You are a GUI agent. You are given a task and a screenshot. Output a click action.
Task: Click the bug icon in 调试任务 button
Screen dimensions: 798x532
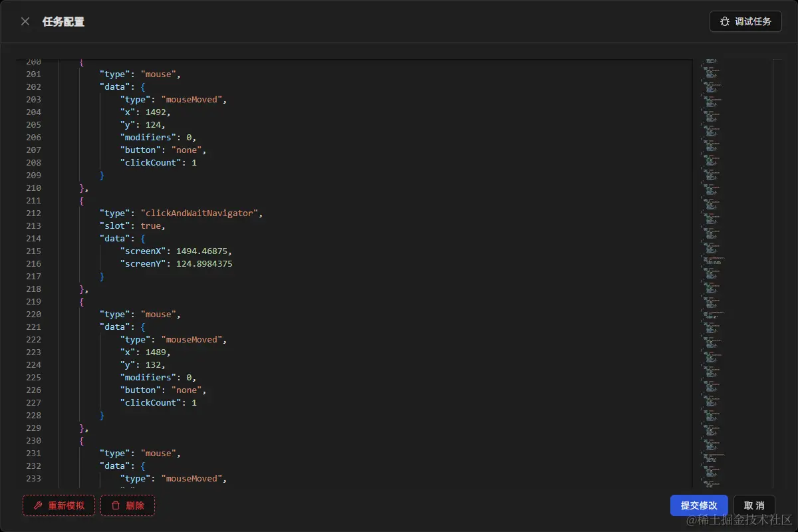(x=725, y=22)
